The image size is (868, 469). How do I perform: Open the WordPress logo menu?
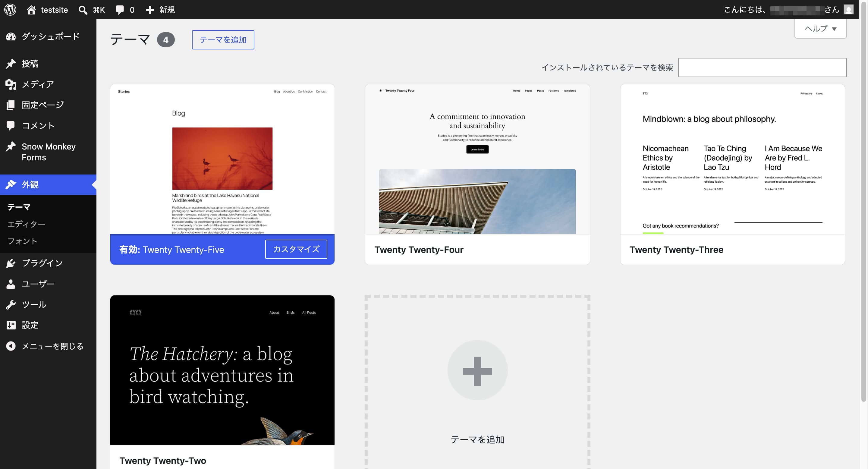pyautogui.click(x=11, y=9)
